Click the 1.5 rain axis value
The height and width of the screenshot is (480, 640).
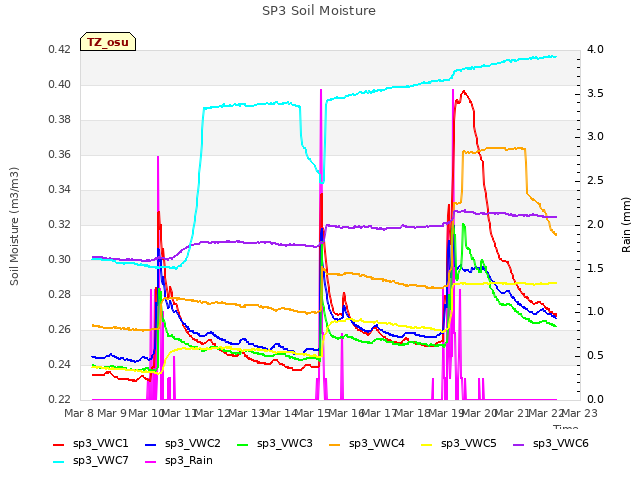click(x=595, y=269)
